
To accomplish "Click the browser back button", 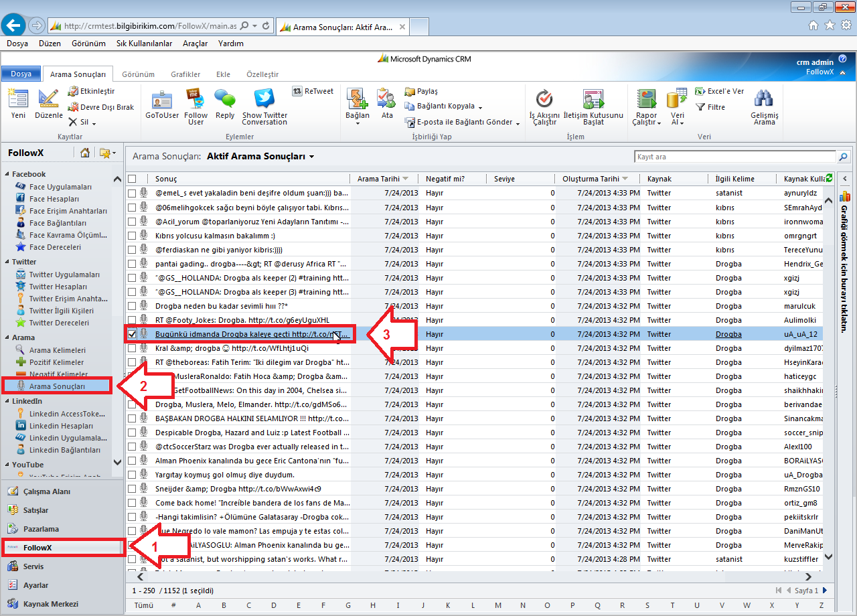I will click(x=14, y=25).
